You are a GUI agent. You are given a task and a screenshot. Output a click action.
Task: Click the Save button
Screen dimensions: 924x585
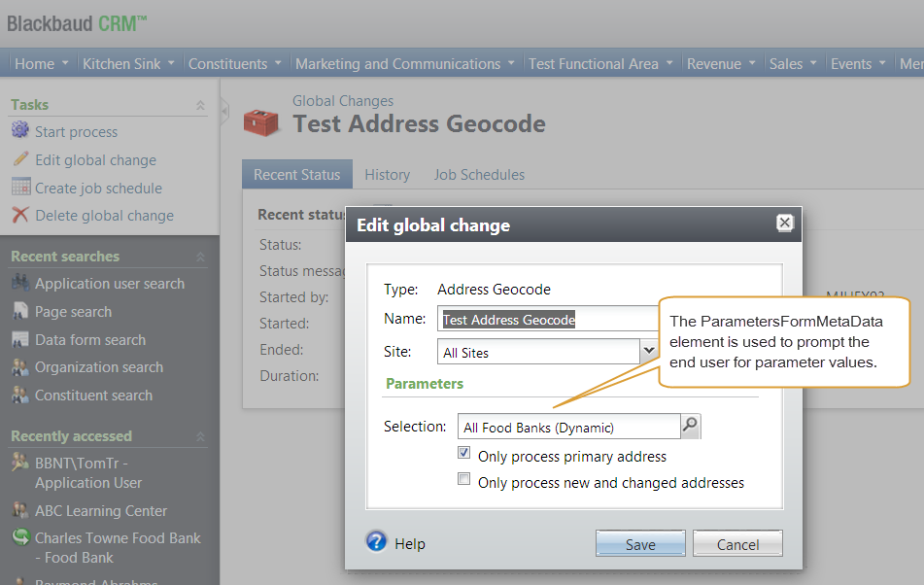(x=639, y=544)
